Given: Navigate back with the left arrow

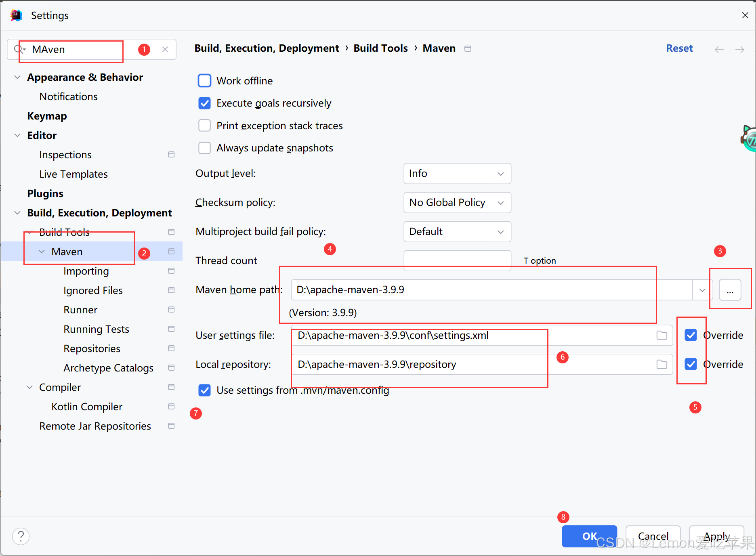Looking at the screenshot, I should click(x=719, y=49).
